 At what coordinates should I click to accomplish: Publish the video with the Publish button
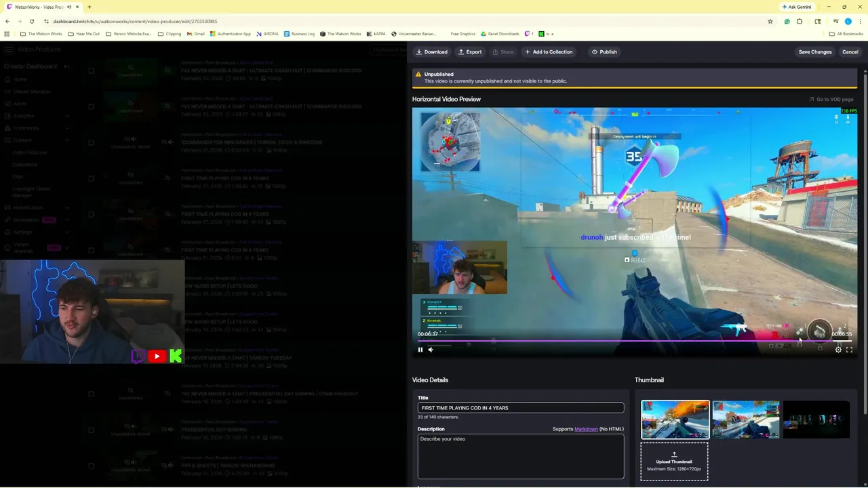604,52
